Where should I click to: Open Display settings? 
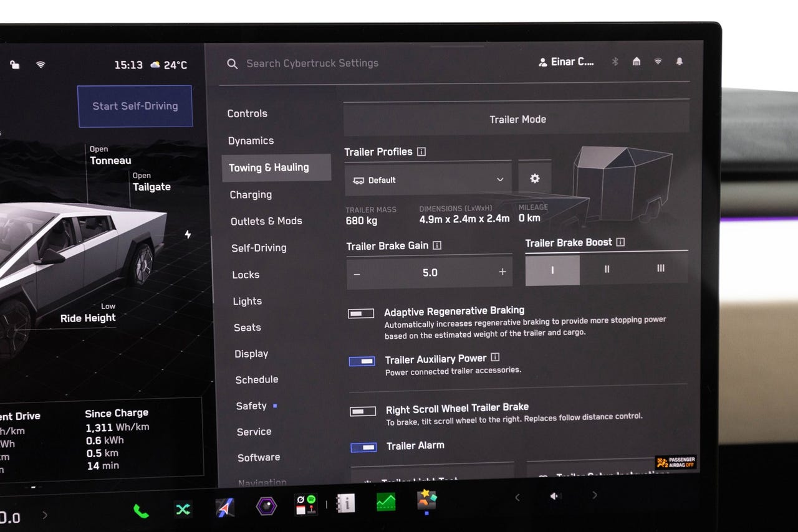251,354
